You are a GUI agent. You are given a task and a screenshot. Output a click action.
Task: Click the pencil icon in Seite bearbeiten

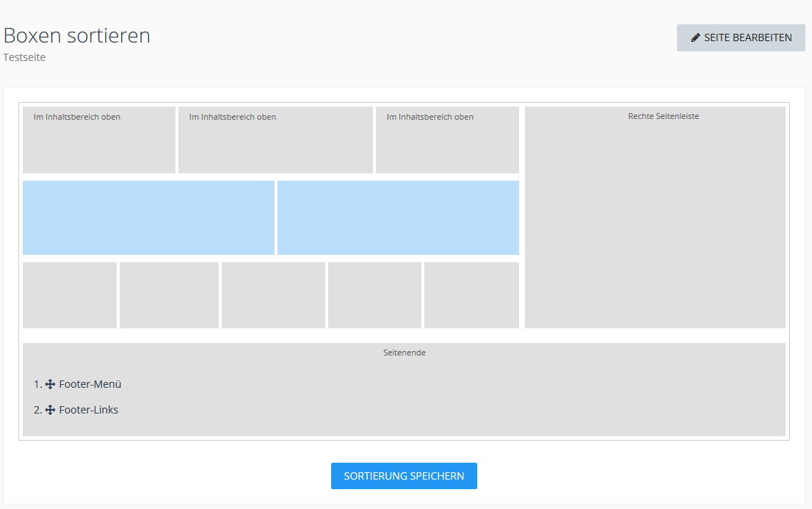695,37
